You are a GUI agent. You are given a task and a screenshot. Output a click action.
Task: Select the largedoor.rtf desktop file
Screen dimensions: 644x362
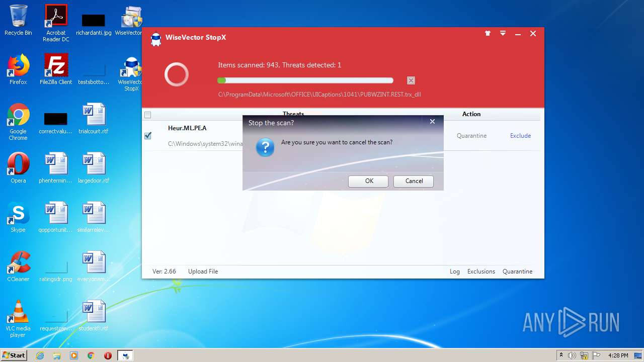tap(94, 168)
